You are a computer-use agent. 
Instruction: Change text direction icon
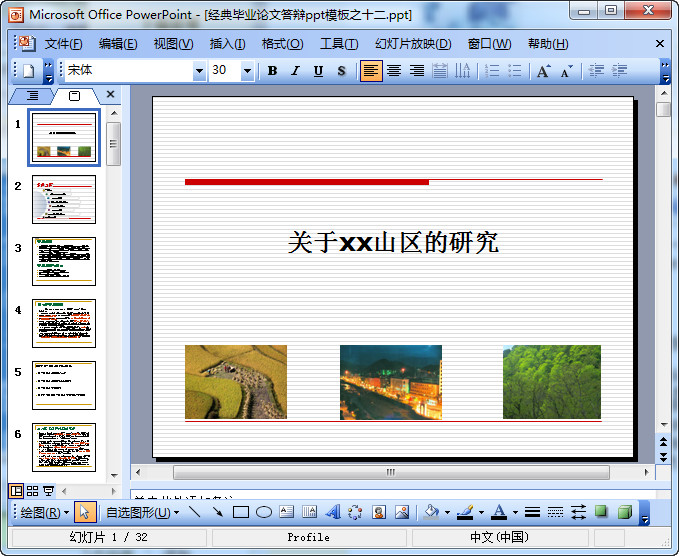click(462, 71)
